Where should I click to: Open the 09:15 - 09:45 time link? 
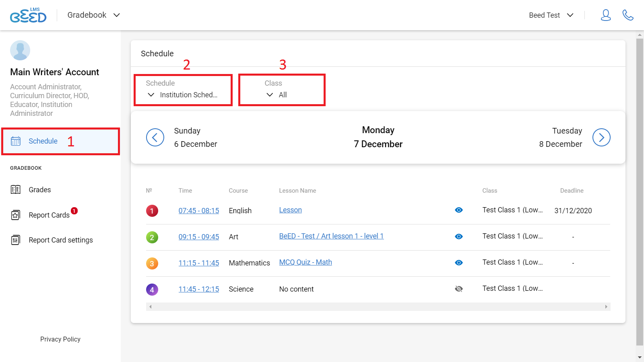pyautogui.click(x=199, y=237)
